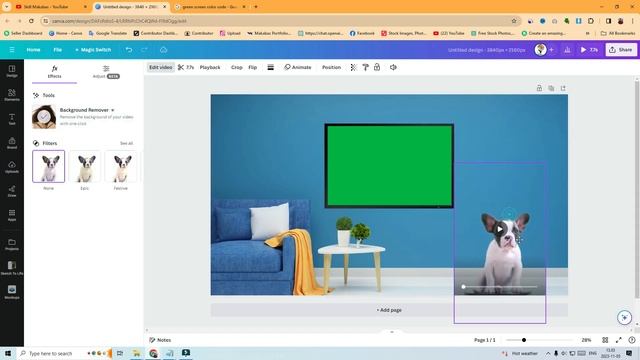Select green screen TV on canvas
The image size is (640, 360).
389,166
